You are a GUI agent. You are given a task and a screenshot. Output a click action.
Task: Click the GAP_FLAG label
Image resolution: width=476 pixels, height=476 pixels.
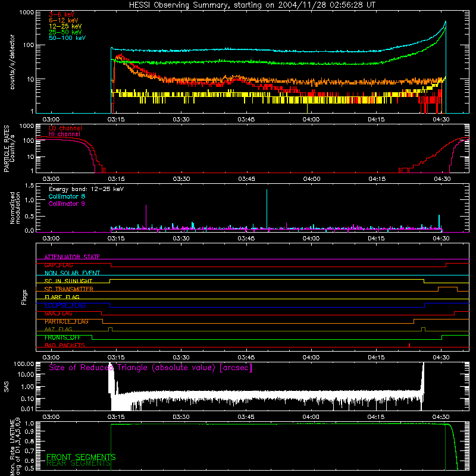pyautogui.click(x=58, y=265)
